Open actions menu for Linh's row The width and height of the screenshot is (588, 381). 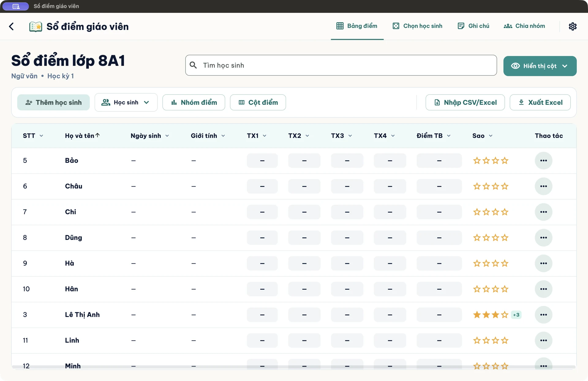click(544, 340)
